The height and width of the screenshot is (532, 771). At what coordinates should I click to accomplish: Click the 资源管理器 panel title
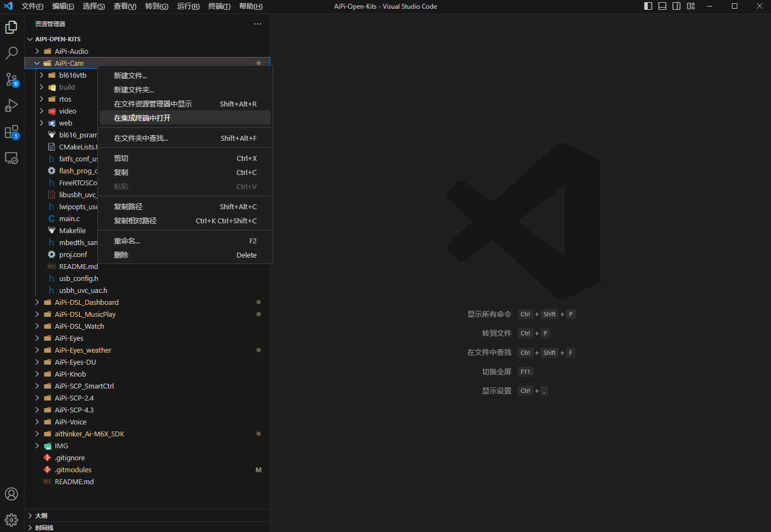50,24
